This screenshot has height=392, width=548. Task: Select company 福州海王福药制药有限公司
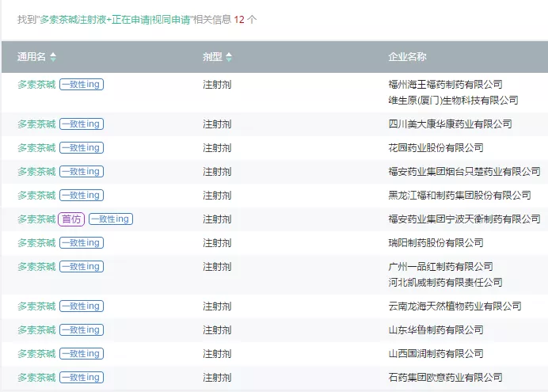pos(445,84)
